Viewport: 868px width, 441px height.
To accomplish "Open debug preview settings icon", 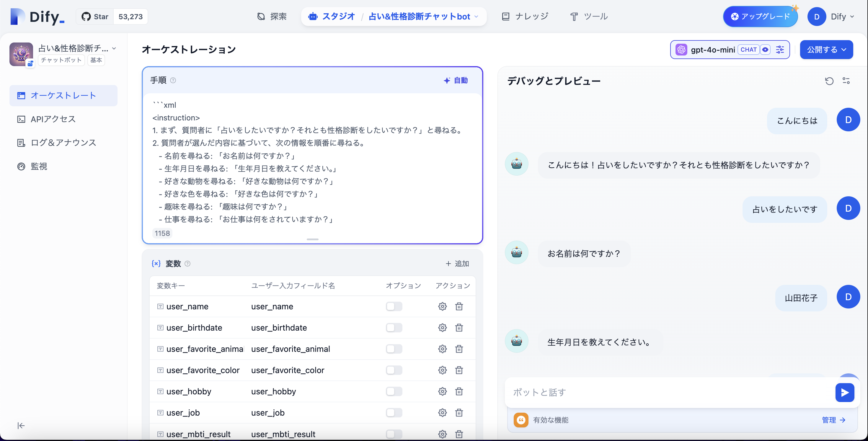I will [x=847, y=81].
